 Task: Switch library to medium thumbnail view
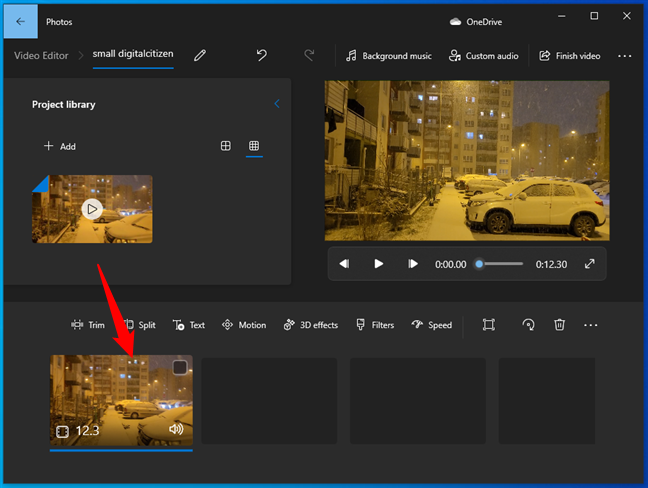[x=226, y=146]
